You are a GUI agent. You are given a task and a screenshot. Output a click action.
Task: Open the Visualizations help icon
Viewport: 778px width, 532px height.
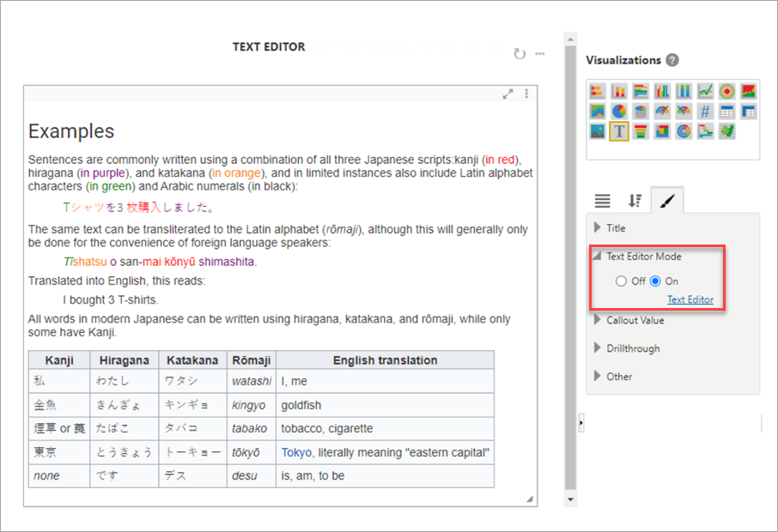672,60
